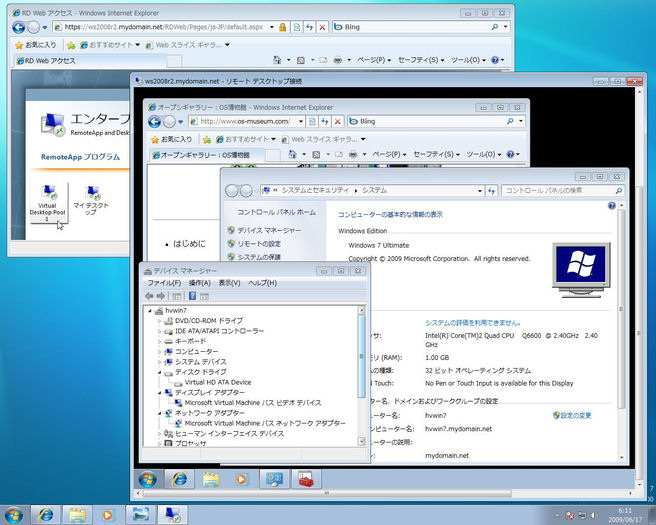This screenshot has height=525, width=656.
Task: Open Windows Explorer folder in remote taskbar
Action: pyautogui.click(x=211, y=479)
